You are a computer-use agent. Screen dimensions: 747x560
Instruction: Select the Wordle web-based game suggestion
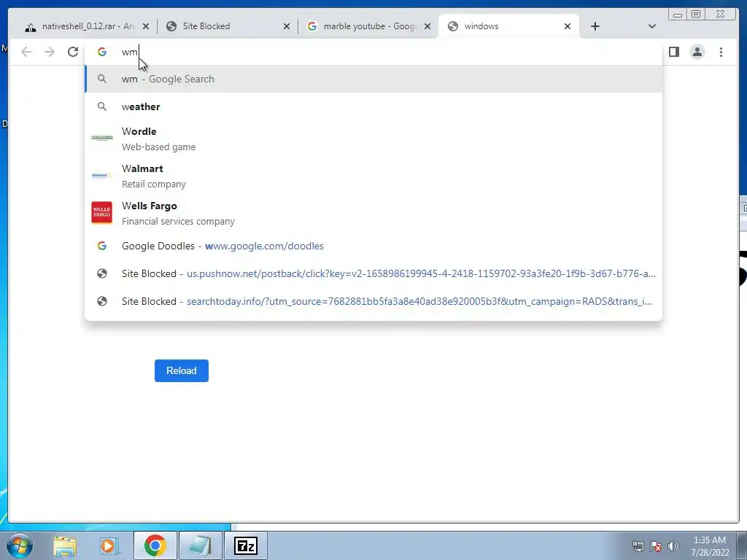click(x=373, y=139)
